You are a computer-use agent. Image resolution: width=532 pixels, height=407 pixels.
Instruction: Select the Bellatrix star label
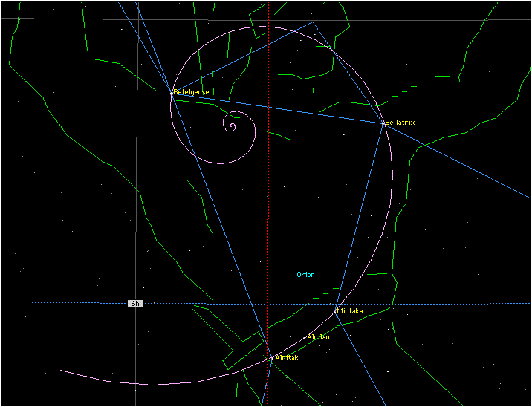400,123
